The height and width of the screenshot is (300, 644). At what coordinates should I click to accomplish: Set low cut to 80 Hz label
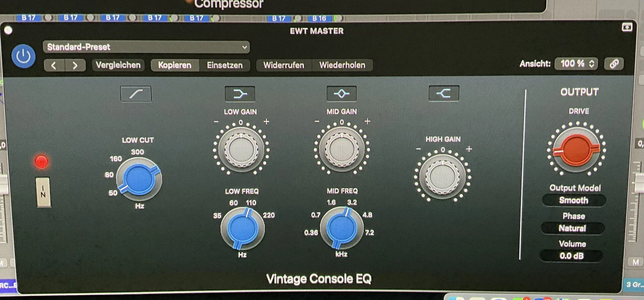pos(109,175)
